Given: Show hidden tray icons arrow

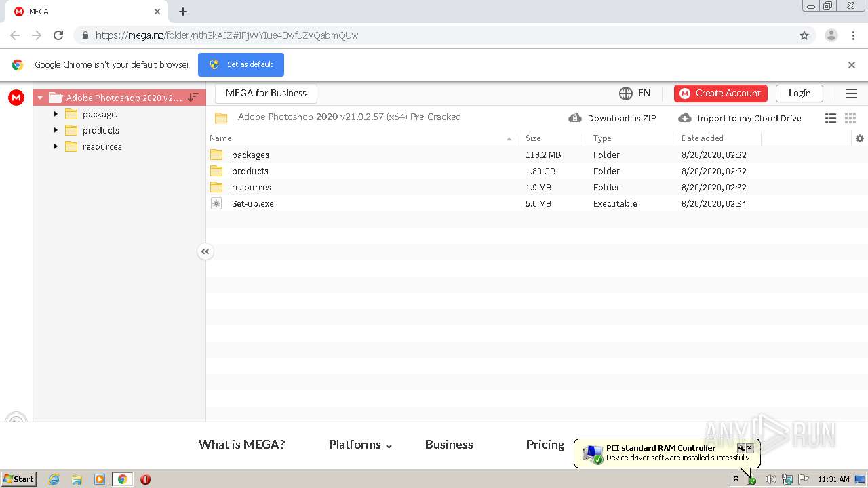Looking at the screenshot, I should coord(736,479).
